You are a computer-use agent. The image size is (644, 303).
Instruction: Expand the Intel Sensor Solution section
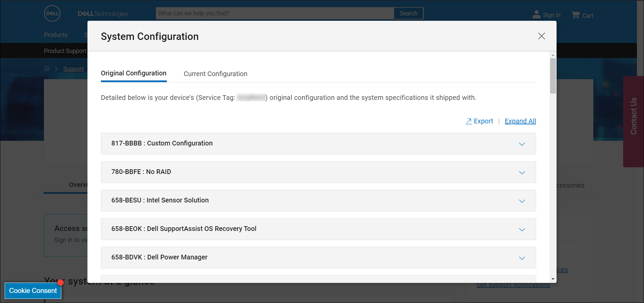522,201
